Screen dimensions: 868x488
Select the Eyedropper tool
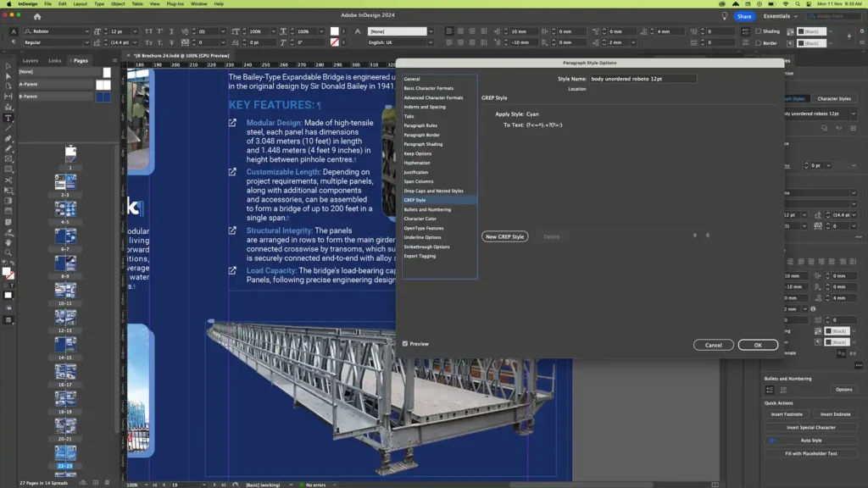[8, 232]
